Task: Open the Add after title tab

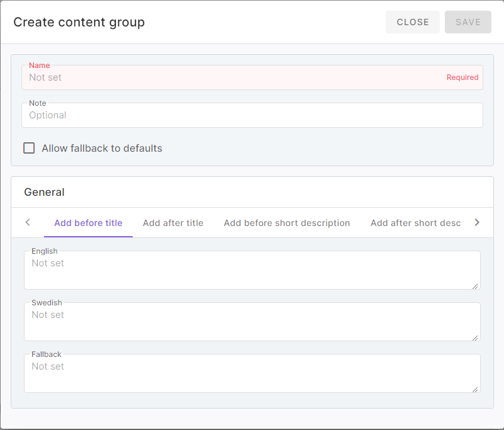Action: 173,223
